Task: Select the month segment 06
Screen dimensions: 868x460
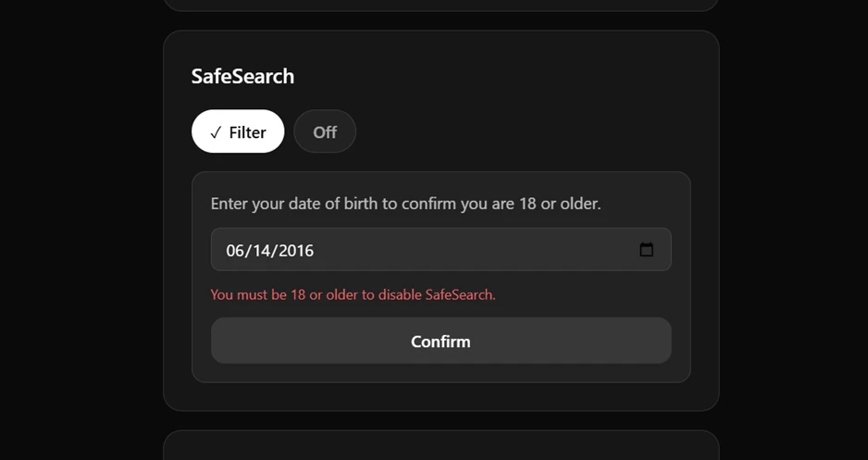Action: click(x=235, y=250)
